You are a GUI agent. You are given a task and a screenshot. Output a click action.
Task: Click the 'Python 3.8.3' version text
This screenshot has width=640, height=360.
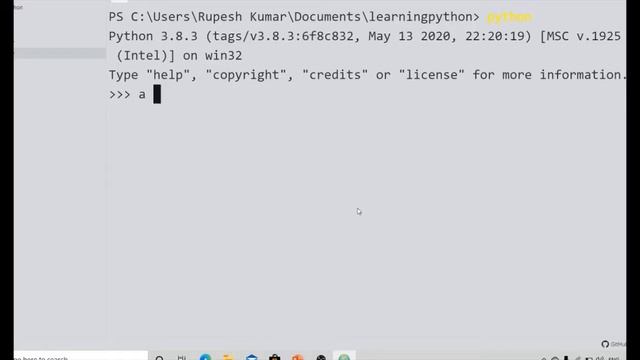coord(153,36)
